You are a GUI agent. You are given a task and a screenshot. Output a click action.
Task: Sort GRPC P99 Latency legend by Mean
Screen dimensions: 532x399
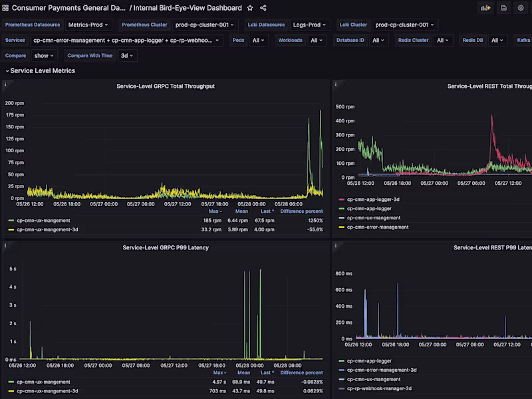(243, 373)
